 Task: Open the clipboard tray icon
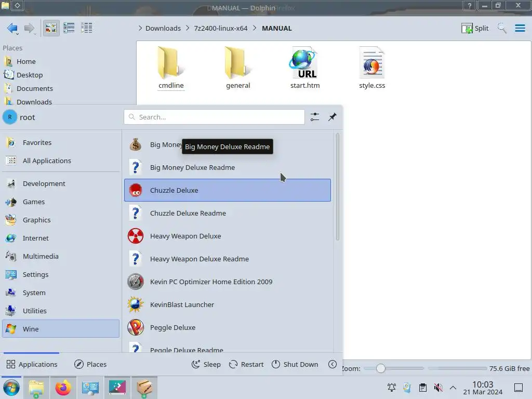422,387
